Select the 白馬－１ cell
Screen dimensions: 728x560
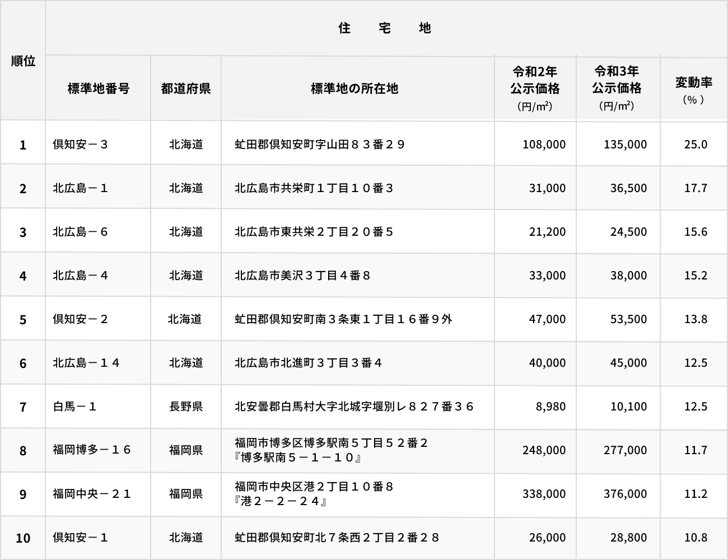pos(75,407)
